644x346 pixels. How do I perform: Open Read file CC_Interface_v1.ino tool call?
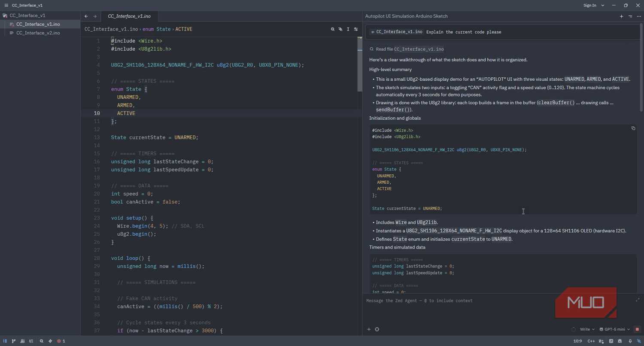(x=407, y=49)
